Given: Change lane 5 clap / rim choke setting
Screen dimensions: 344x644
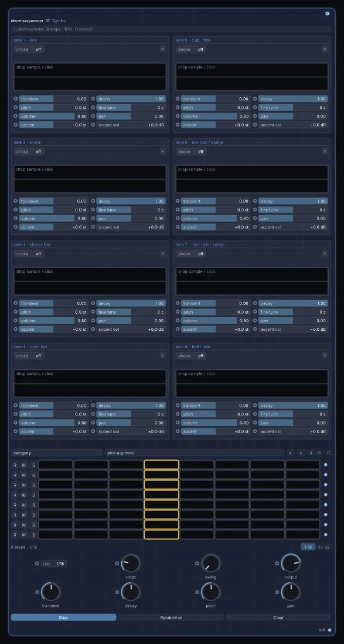Looking at the screenshot, I should point(191,49).
